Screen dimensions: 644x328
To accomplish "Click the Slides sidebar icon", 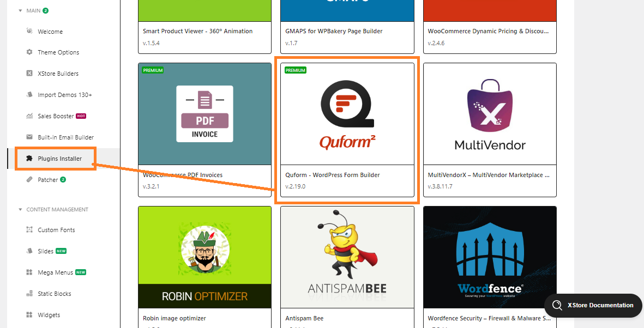I will pyautogui.click(x=29, y=251).
